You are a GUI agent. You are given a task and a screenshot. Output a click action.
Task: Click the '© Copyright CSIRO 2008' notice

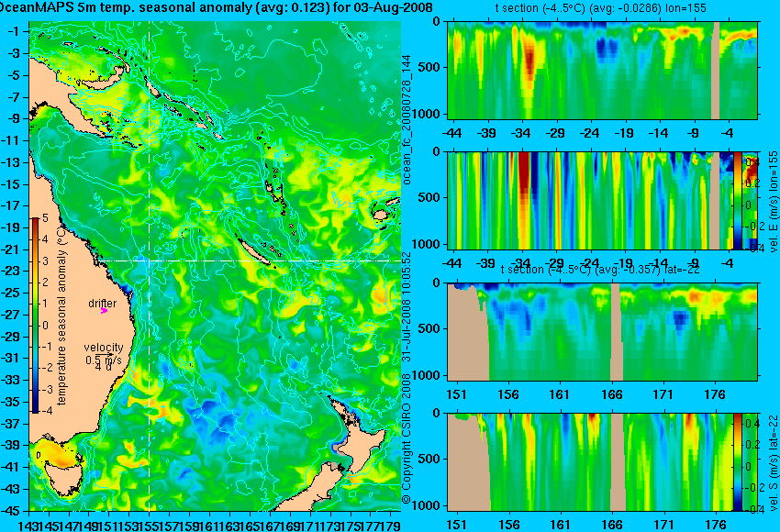(407, 438)
